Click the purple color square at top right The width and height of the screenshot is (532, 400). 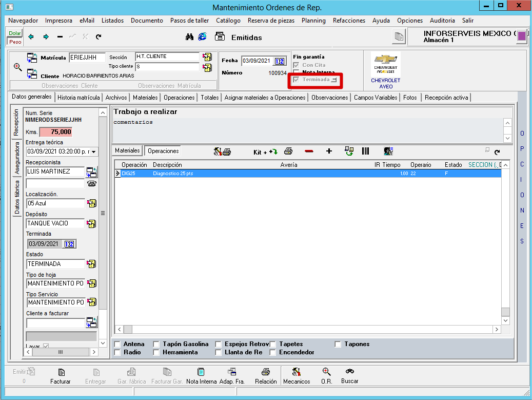tap(521, 36)
